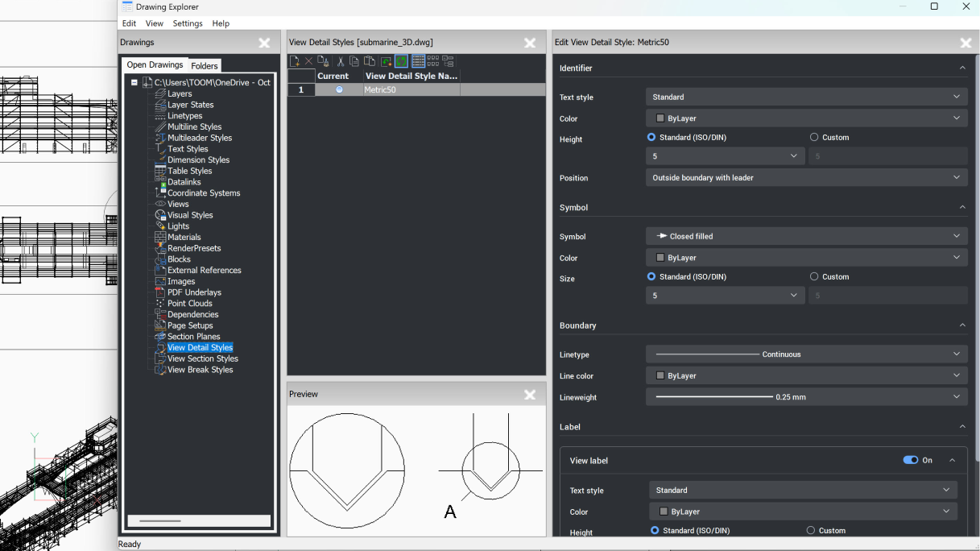Click the icon beside Views in the tree
This screenshot has height=551, width=980.
click(160, 205)
